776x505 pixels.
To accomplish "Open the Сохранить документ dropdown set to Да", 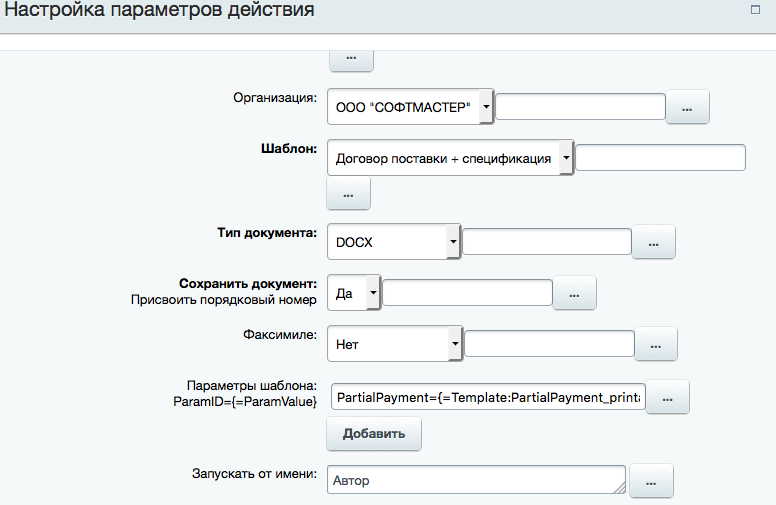I will click(x=355, y=293).
